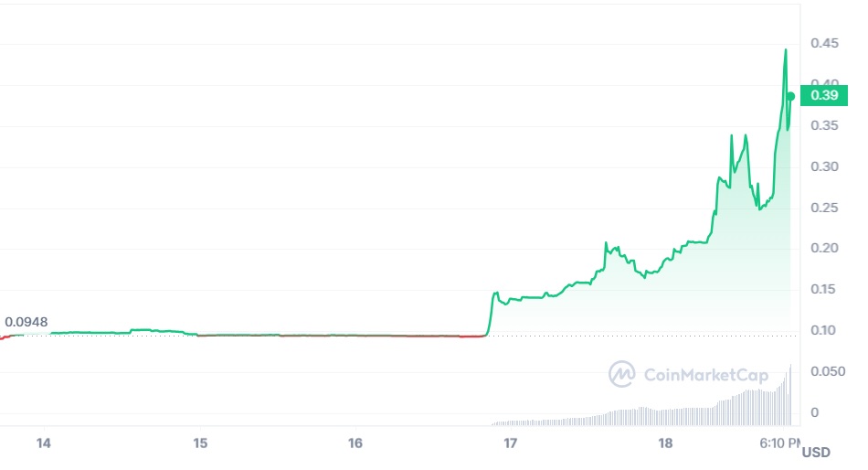
Task: Click the 0.050 volume axis label
Action: pyautogui.click(x=828, y=371)
